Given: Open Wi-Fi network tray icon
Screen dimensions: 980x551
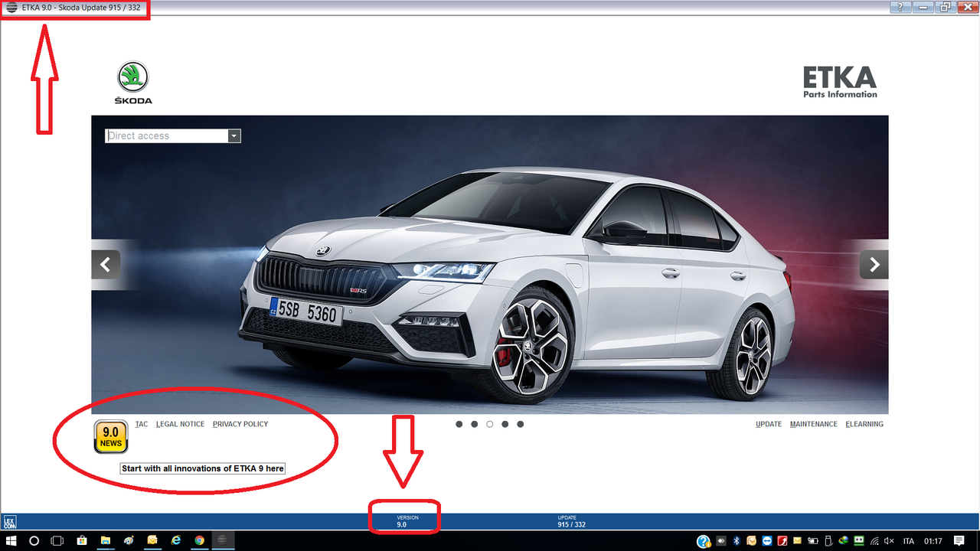Looking at the screenshot, I should [875, 541].
